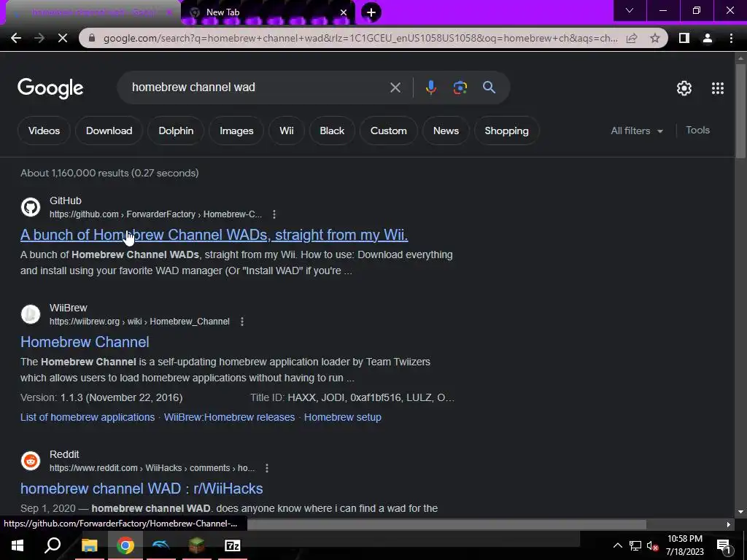Filter results by Download
747x560 pixels.
tap(109, 131)
